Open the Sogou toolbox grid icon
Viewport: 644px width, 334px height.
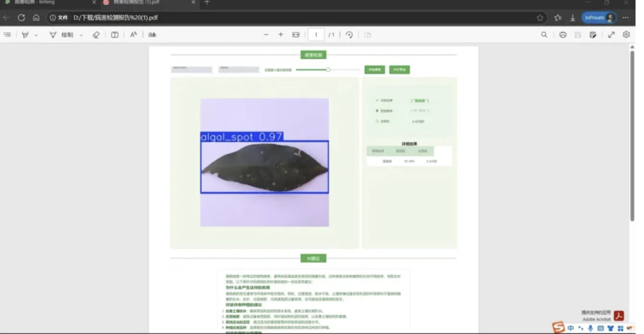(620, 328)
